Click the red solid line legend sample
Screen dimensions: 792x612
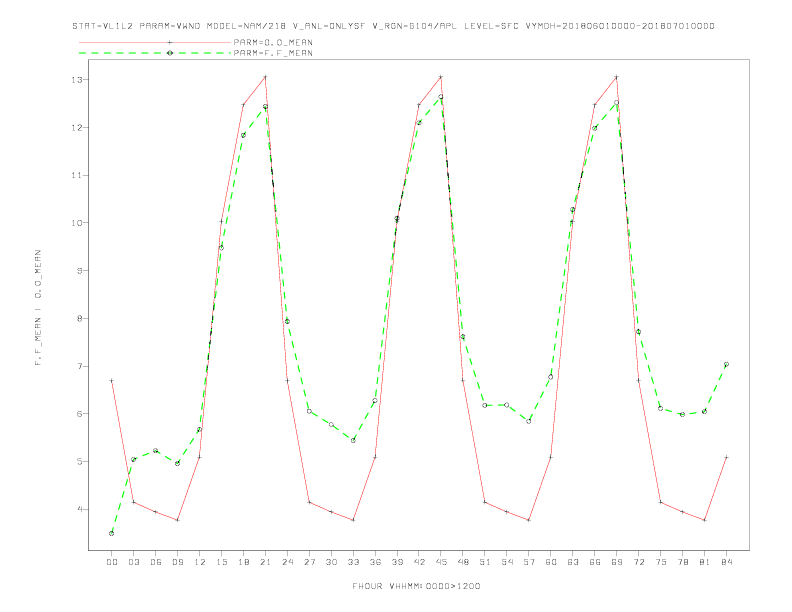click(x=155, y=42)
